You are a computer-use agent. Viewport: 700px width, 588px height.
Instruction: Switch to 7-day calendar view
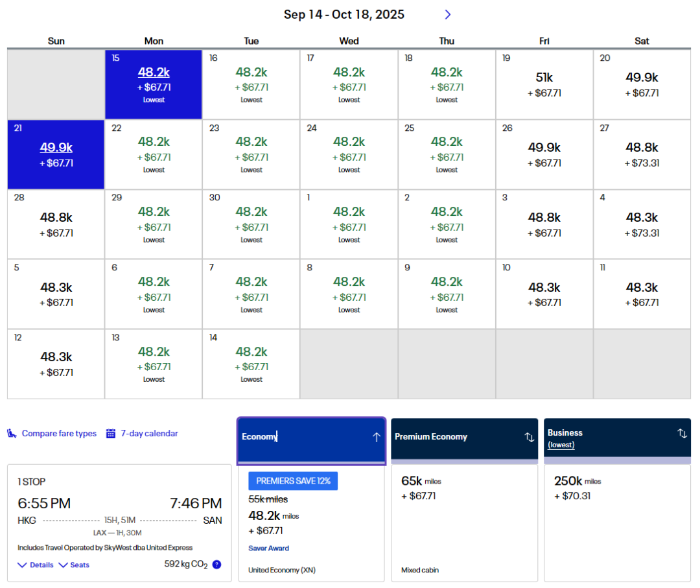click(x=149, y=434)
